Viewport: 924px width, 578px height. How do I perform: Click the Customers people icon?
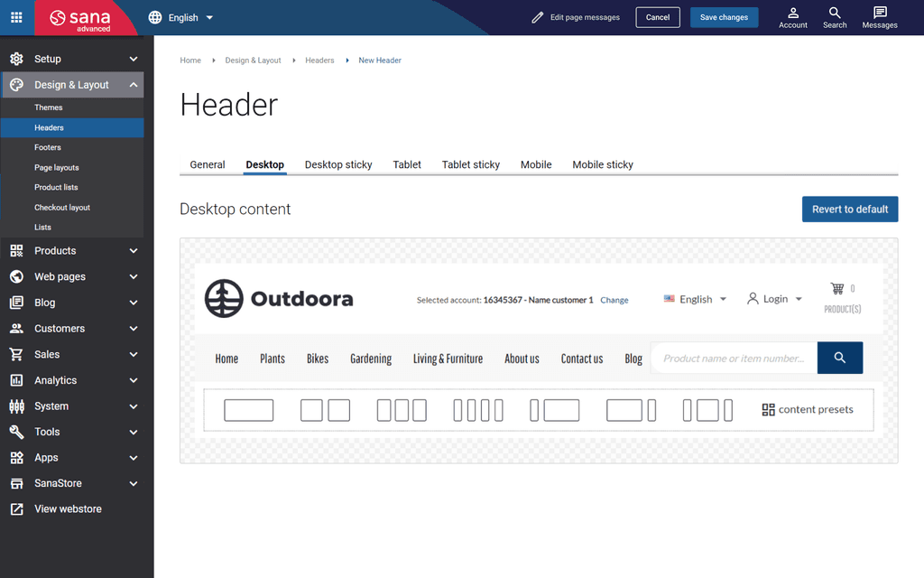(16, 329)
